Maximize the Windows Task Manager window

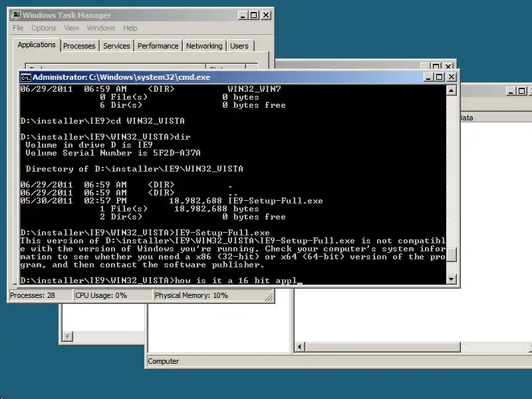254,15
